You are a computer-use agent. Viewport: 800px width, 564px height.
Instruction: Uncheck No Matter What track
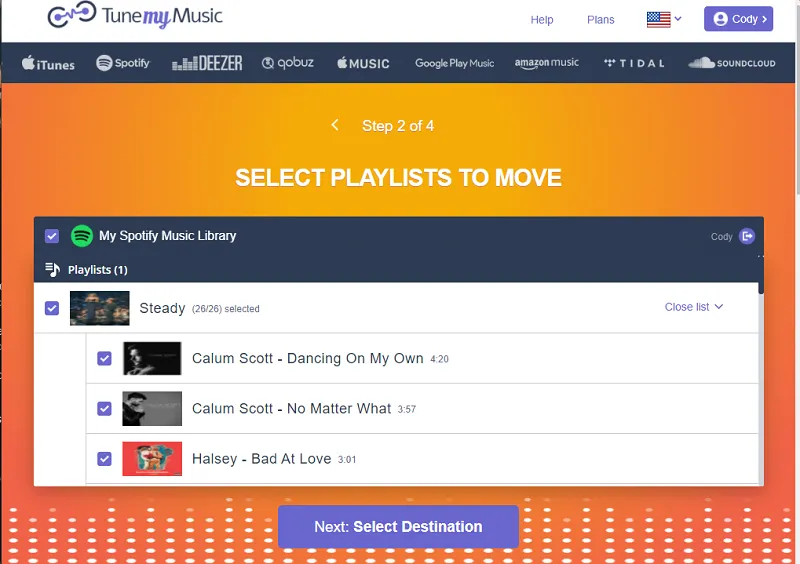click(105, 408)
